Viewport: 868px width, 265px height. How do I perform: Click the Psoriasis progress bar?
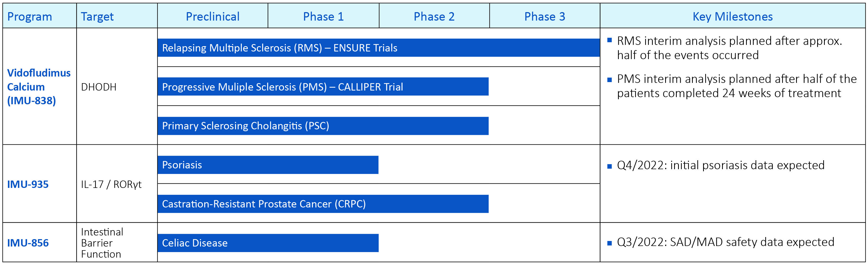[268, 165]
